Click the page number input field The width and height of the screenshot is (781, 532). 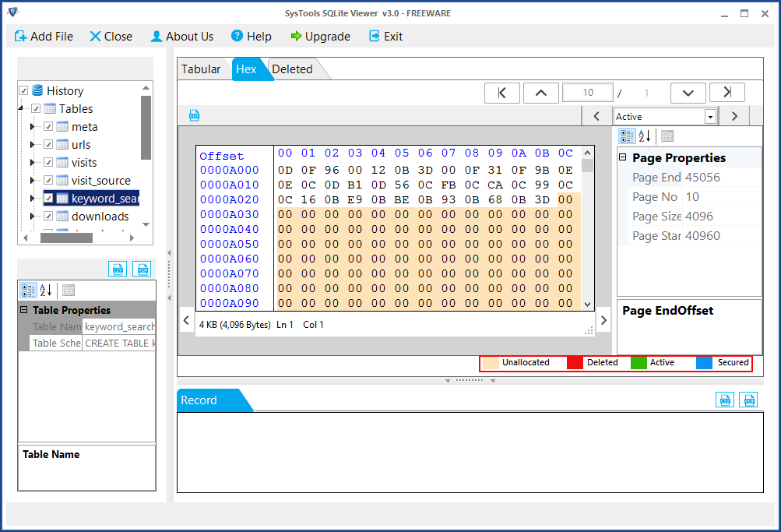(x=587, y=92)
